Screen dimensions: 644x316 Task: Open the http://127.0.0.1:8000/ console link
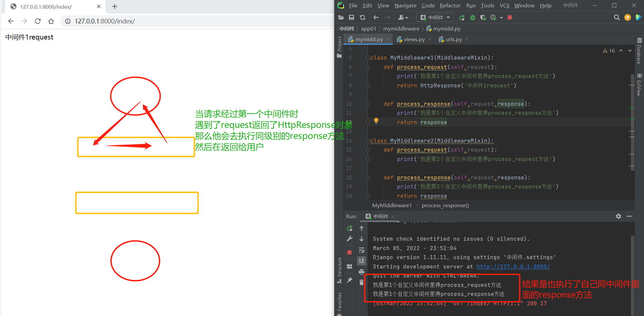coord(513,267)
